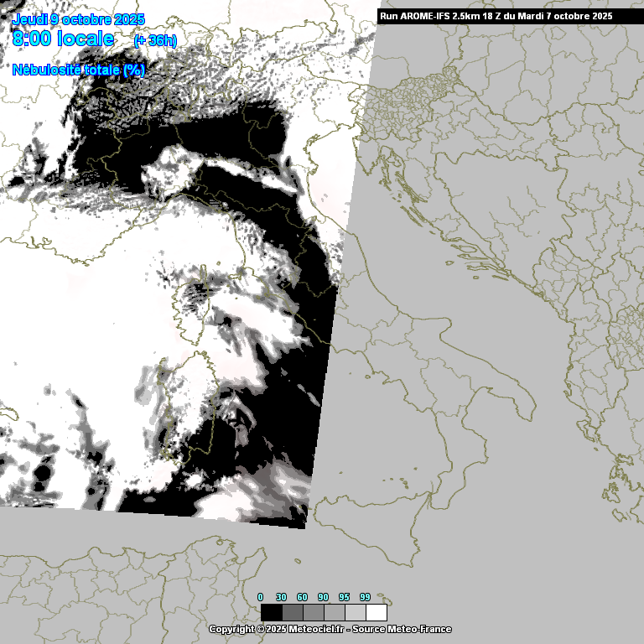Open the Meteociel.fr copyright link
This screenshot has width=644, height=644.
pos(315,629)
